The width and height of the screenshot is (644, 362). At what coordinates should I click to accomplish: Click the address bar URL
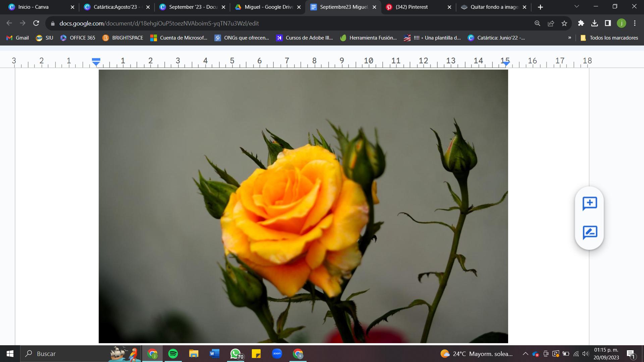coord(159,23)
